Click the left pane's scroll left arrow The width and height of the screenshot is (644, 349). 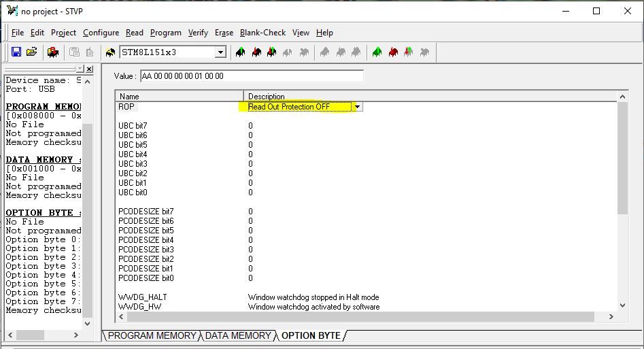[x=10, y=335]
